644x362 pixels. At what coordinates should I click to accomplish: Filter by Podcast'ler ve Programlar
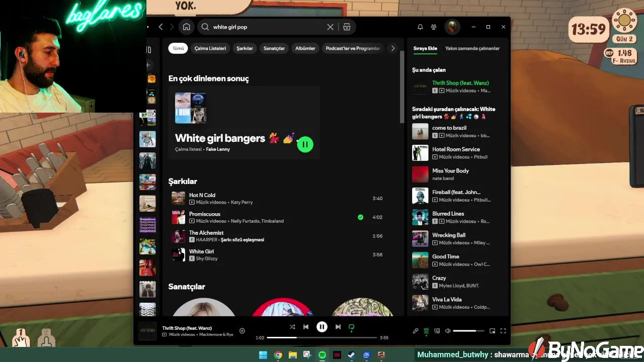pyautogui.click(x=353, y=48)
